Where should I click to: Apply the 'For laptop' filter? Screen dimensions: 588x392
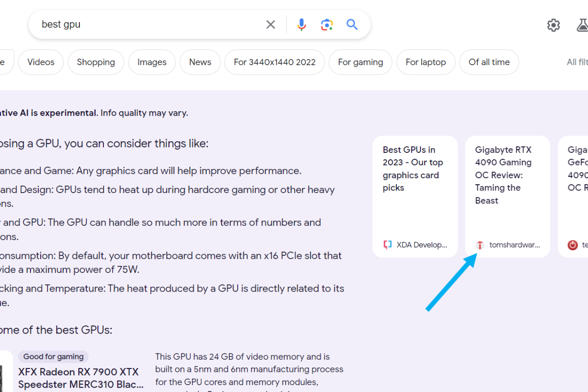426,62
